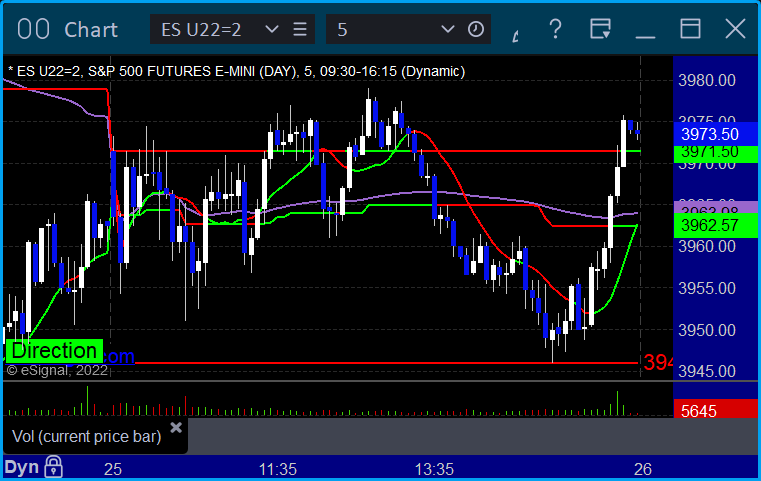Click the green Direction label
Viewport: 761px width, 481px height.
pyautogui.click(x=54, y=350)
